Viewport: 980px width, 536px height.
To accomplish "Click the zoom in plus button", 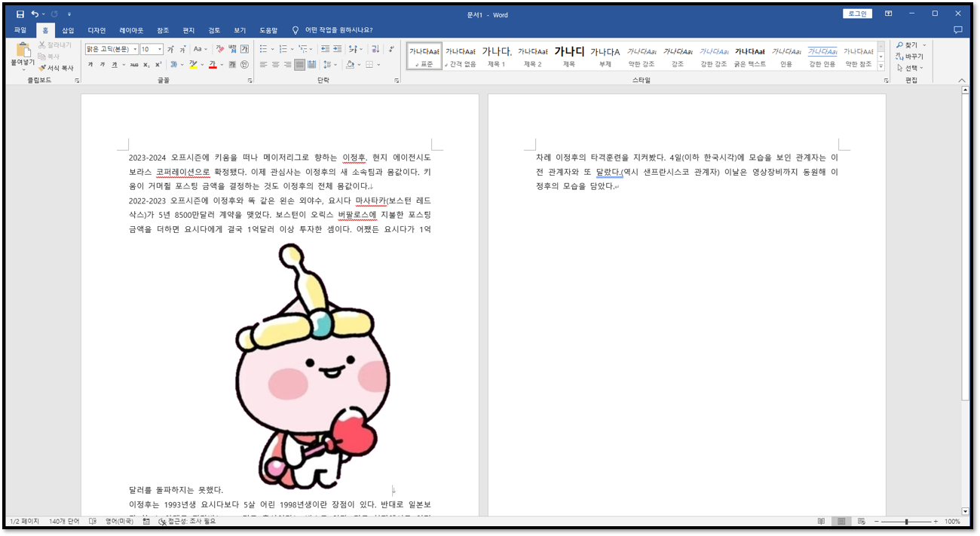I will [x=936, y=521].
